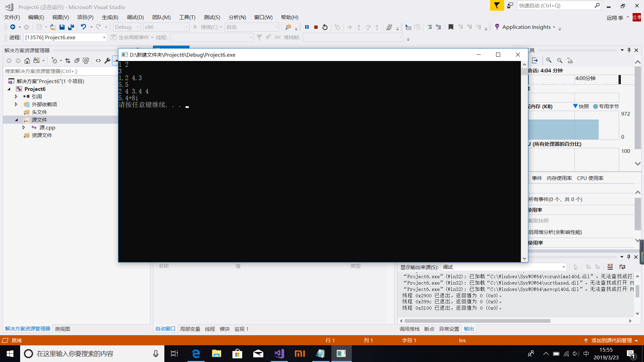
Task: Open the process [13576] Project6.exe dropdown
Action: pyautogui.click(x=104, y=38)
